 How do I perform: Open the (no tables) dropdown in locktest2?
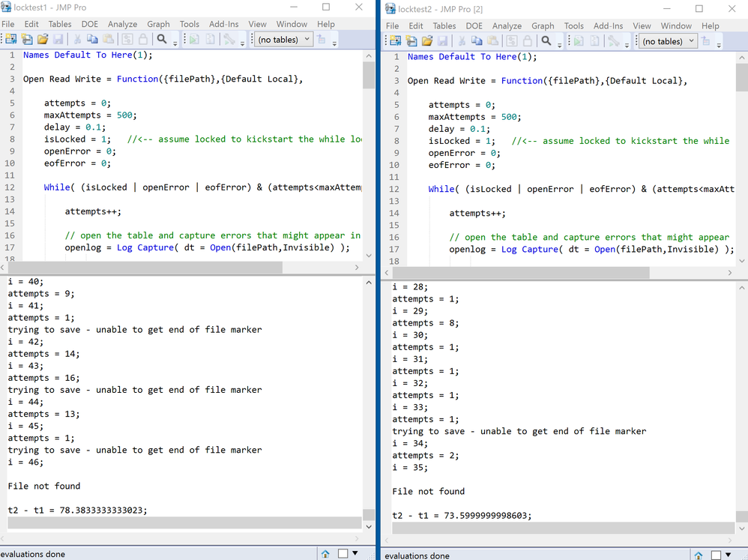point(669,41)
